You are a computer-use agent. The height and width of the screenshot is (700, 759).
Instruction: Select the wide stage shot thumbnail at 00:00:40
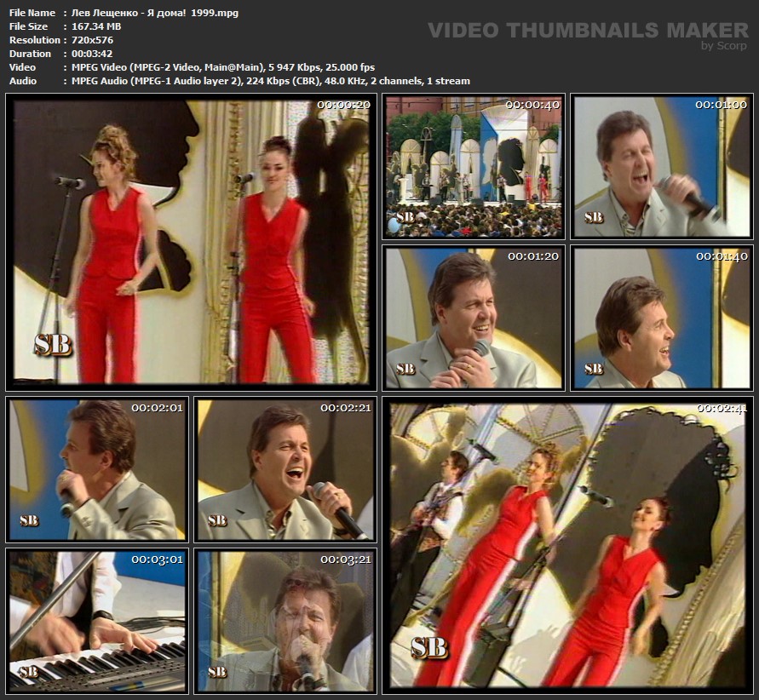click(x=474, y=166)
